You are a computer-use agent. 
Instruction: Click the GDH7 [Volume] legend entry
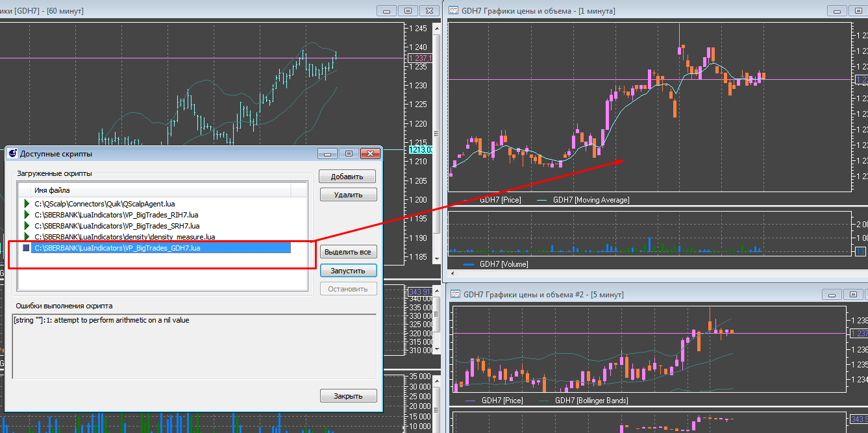(503, 264)
